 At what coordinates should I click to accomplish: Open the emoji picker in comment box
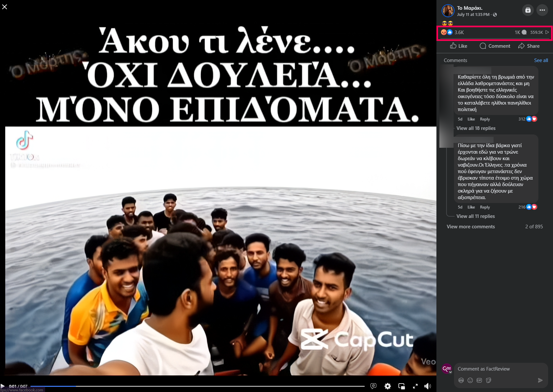[x=470, y=380]
